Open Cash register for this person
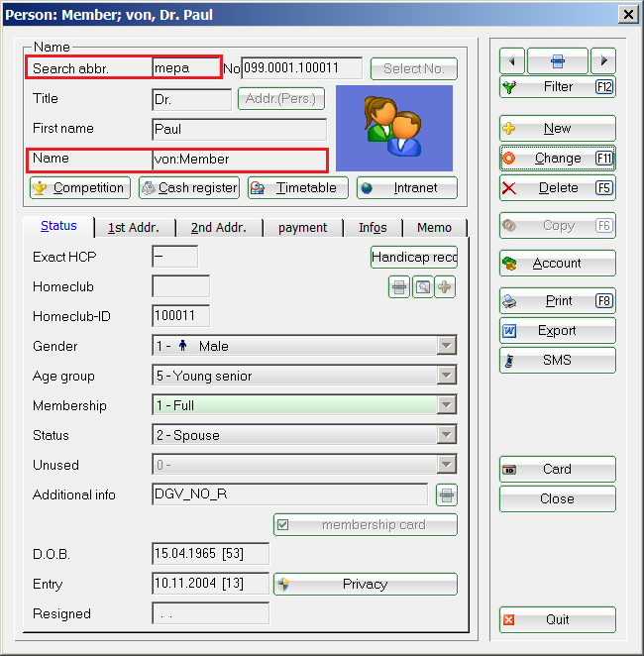The image size is (644, 656). [189, 188]
